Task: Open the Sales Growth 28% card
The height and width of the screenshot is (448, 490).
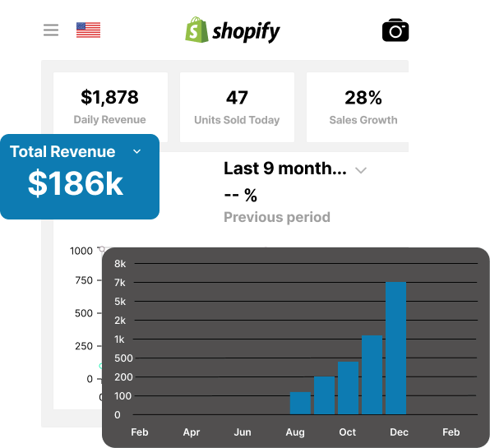Action: pyautogui.click(x=358, y=107)
